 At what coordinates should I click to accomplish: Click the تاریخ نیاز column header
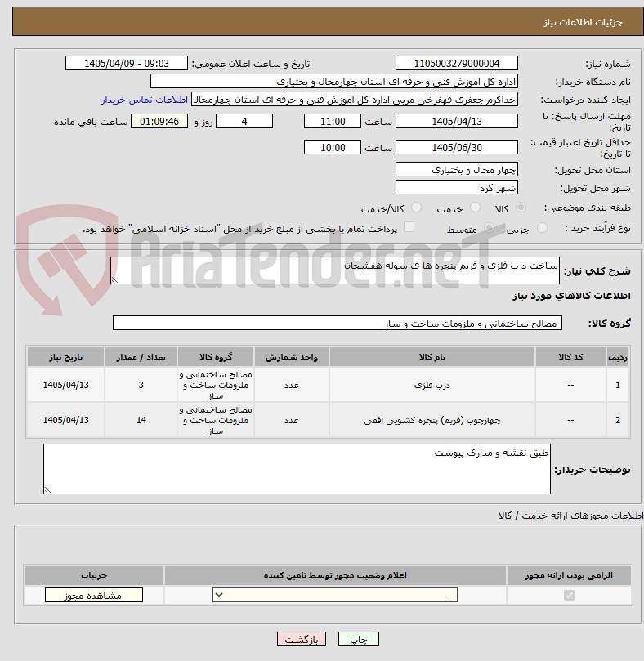[66, 357]
